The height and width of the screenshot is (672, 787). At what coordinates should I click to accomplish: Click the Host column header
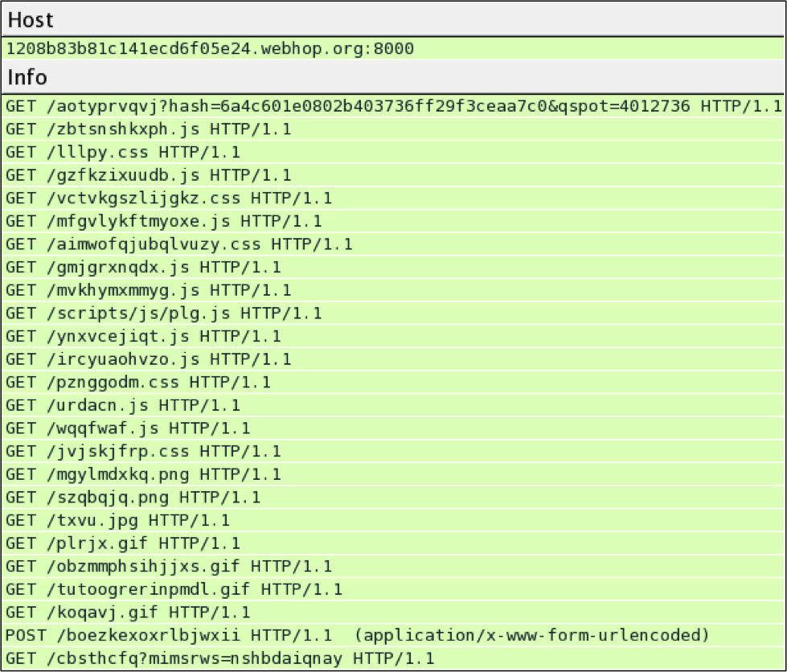pyautogui.click(x=393, y=19)
